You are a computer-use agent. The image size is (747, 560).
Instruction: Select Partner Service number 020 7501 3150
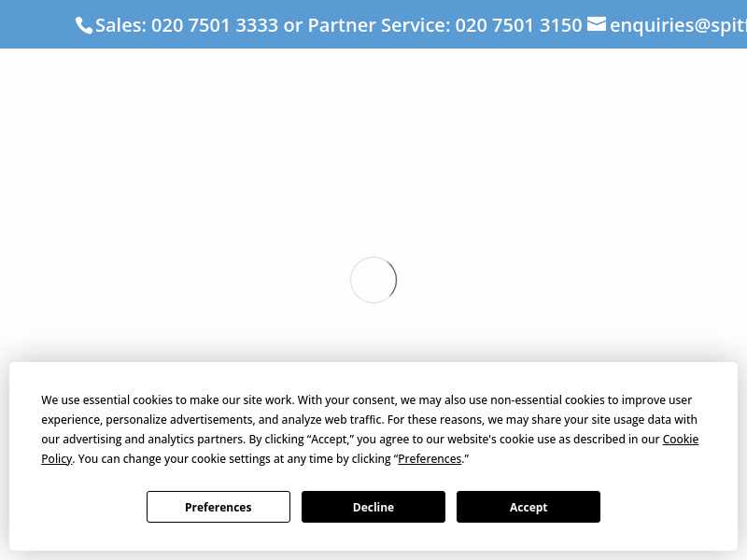pyautogui.click(x=518, y=25)
